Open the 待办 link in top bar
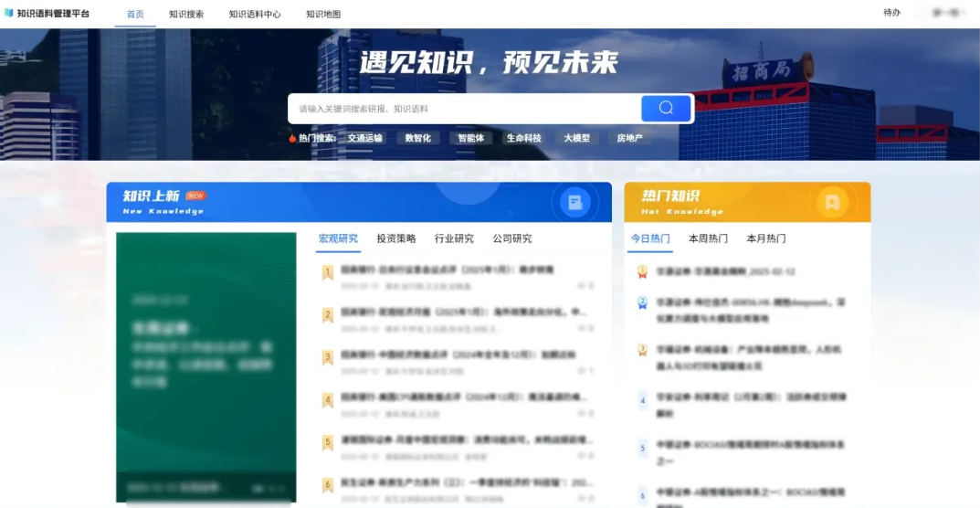The image size is (980, 508). (891, 13)
